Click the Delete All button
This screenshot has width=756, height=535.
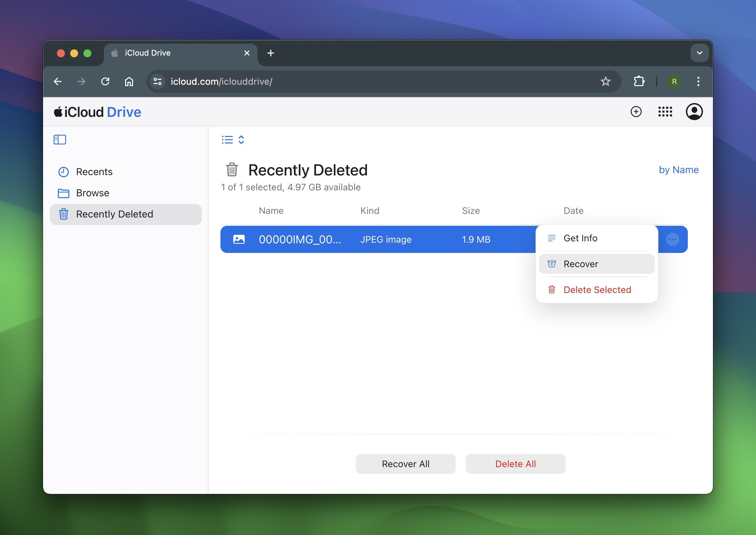[x=515, y=463]
